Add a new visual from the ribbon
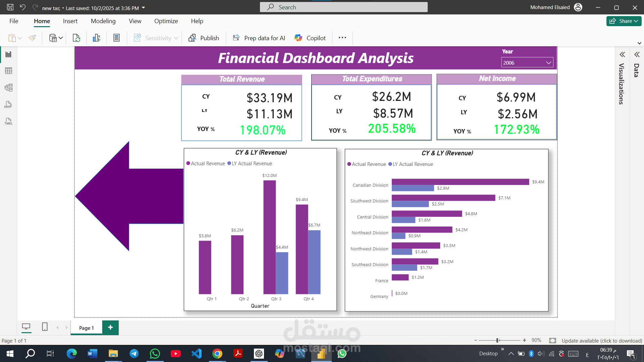Image resolution: width=644 pixels, height=362 pixels. (x=96, y=38)
